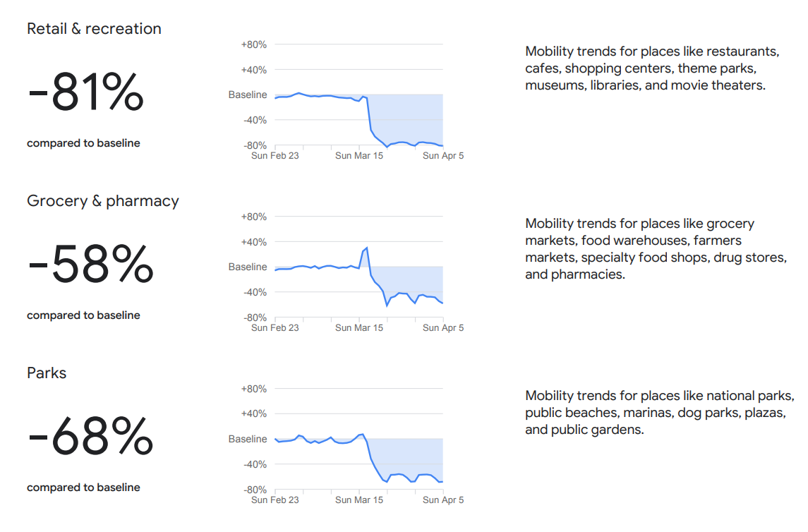
Task: Click Sun Apr 5 on parks chart
Action: click(x=443, y=500)
